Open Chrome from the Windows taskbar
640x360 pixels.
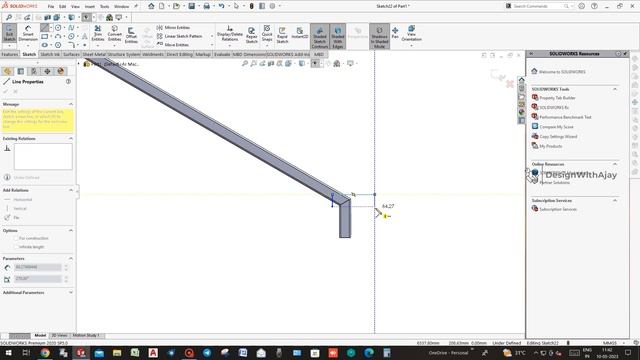[45, 353]
